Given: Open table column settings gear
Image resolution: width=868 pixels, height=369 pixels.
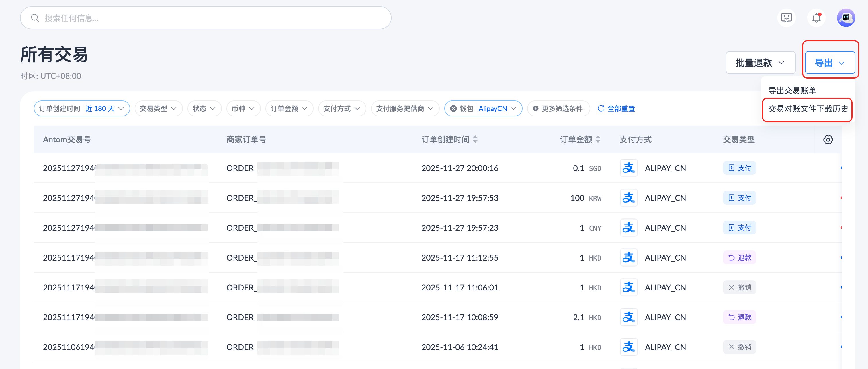Looking at the screenshot, I should click(828, 140).
